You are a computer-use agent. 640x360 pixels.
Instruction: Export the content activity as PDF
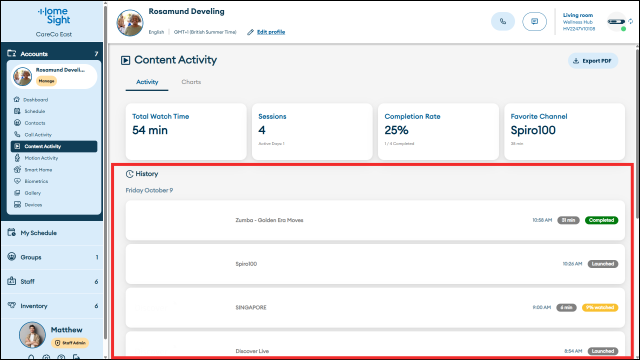(593, 61)
